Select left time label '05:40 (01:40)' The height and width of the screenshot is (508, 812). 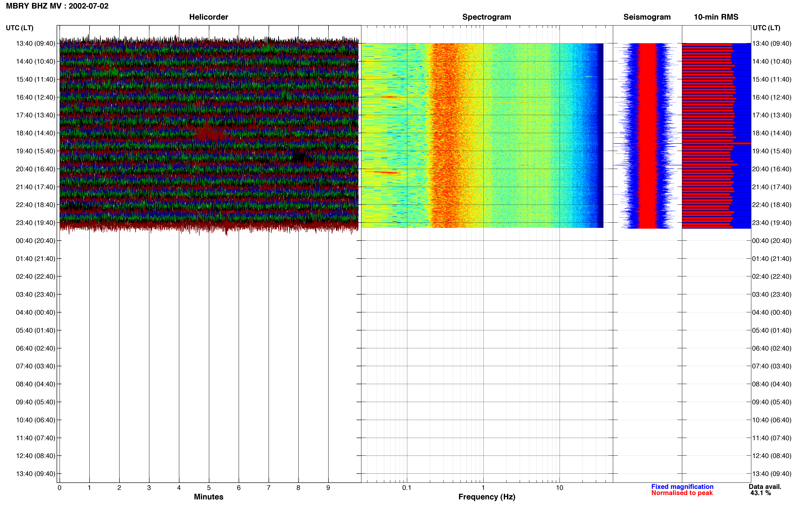36,330
